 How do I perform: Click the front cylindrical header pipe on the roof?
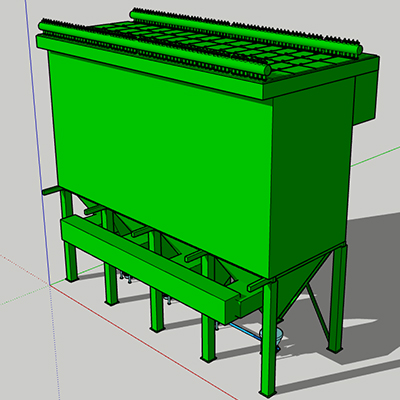tap(154, 47)
